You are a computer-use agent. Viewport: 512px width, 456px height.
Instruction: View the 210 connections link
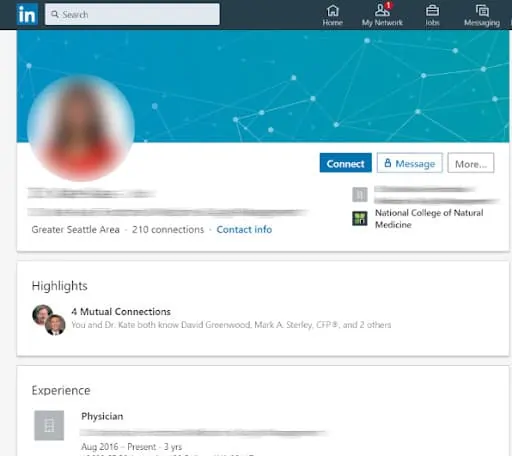coord(168,229)
